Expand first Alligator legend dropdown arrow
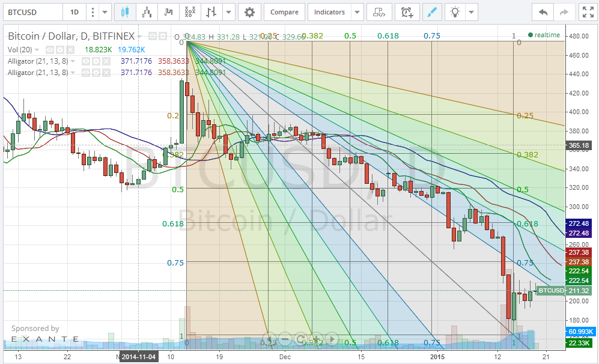 73,61
